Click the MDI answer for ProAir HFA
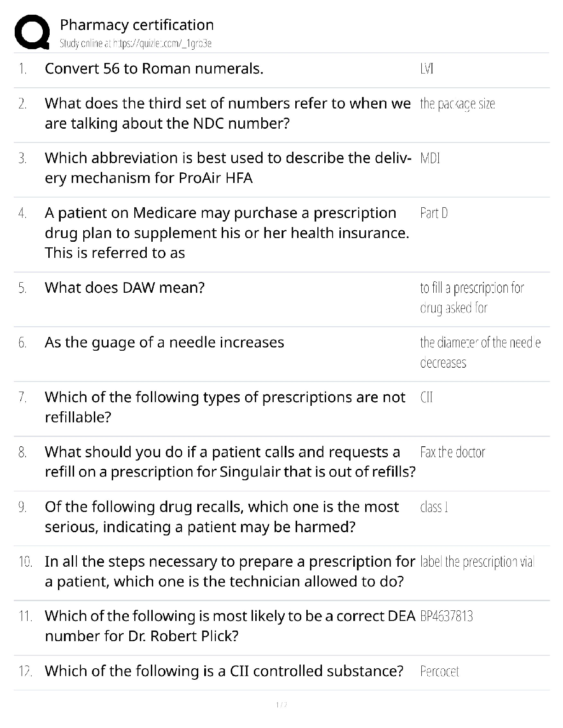The height and width of the screenshot is (728, 563). 430,159
